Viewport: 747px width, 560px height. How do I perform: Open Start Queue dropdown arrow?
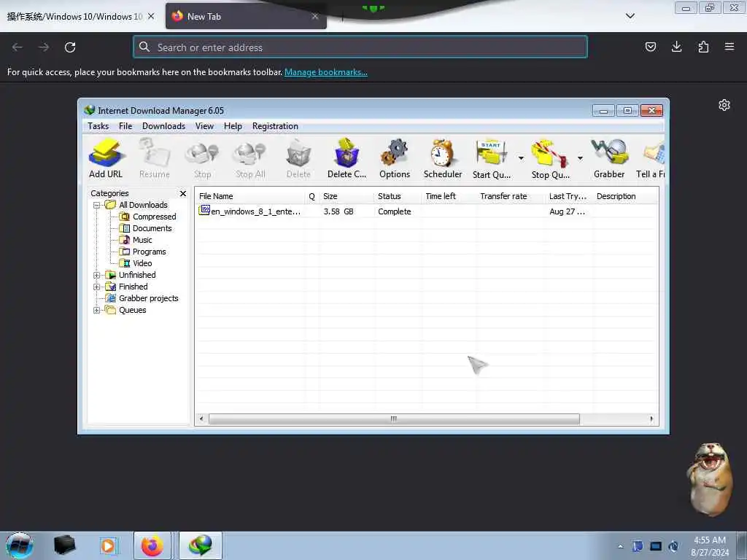click(521, 158)
